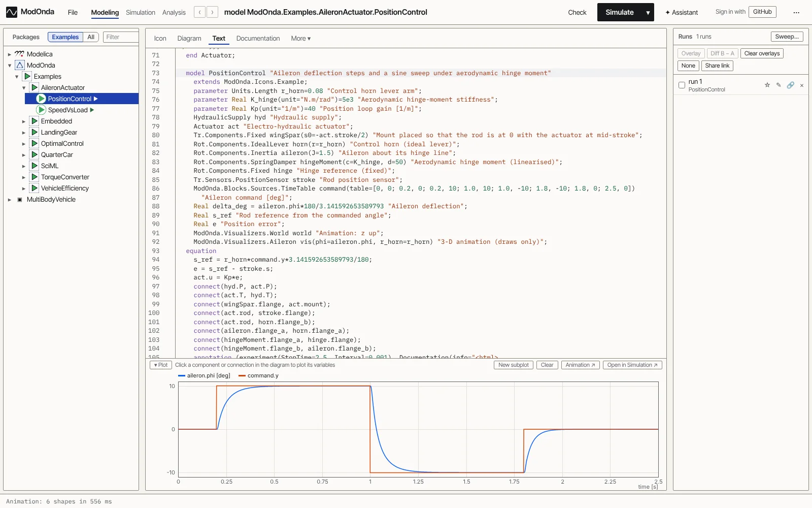Viewport: 812px width, 508px height.
Task: Run PositionControl with its small play arrow
Action: pos(96,99)
